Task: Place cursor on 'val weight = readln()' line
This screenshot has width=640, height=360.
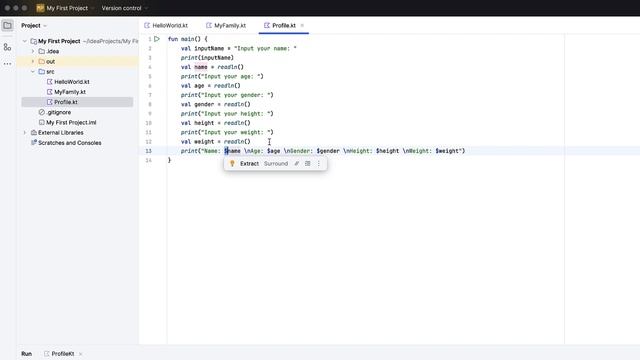Action: (x=216, y=142)
